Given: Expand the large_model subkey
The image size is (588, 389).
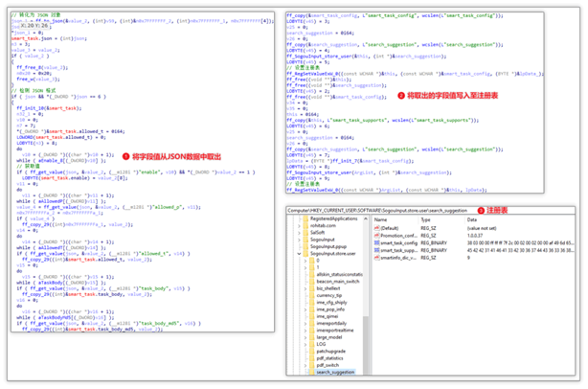Looking at the screenshot, I should pyautogui.click(x=305, y=337).
